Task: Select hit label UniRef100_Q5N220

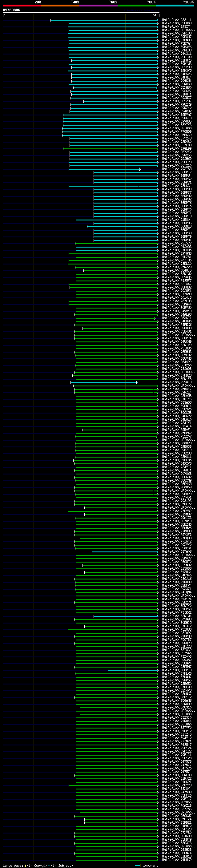Action: [x=177, y=267]
